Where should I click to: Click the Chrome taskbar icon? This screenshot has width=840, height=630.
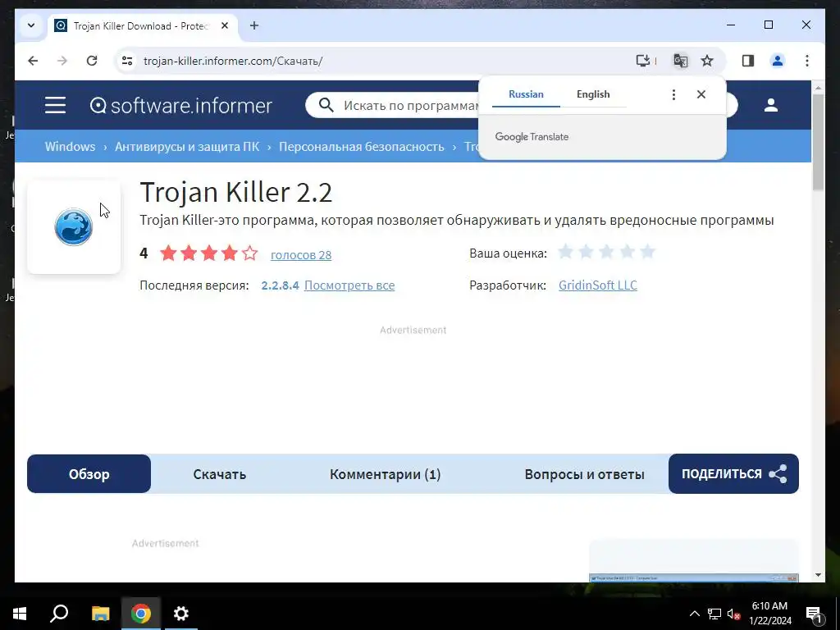(141, 614)
